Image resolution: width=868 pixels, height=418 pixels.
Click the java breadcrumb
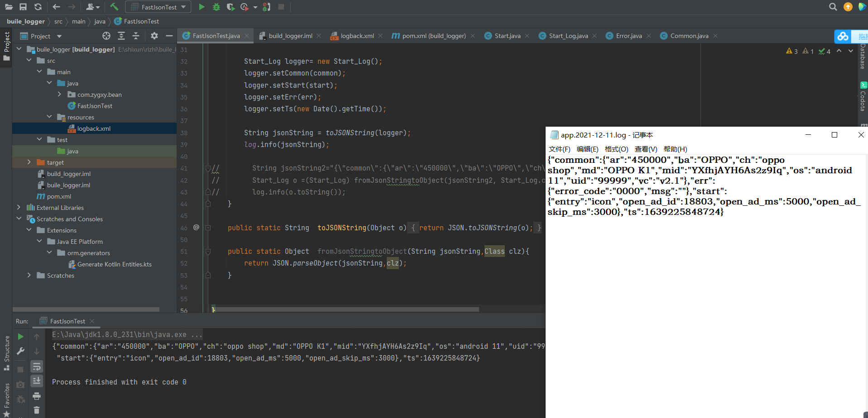click(100, 21)
